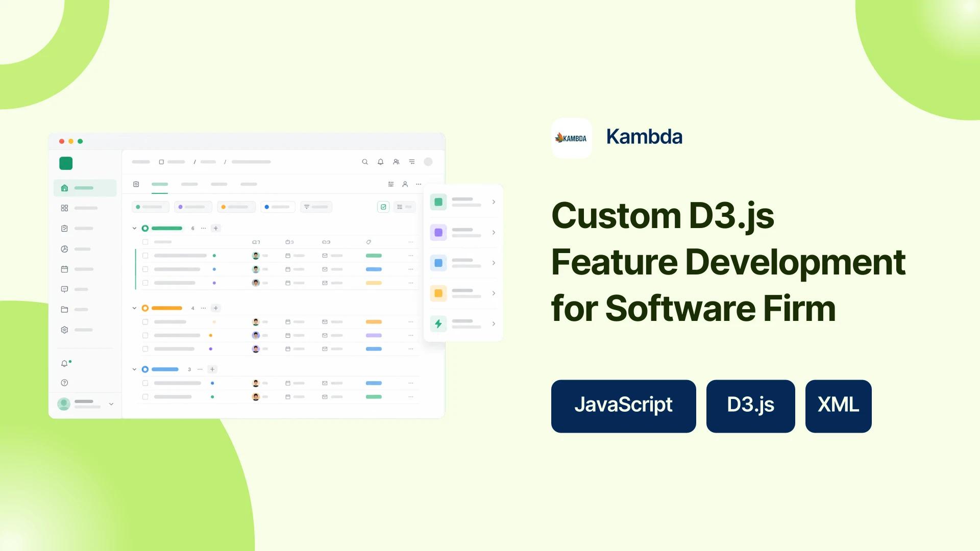
Task: Collapse the orange task group chevron
Action: (x=134, y=308)
